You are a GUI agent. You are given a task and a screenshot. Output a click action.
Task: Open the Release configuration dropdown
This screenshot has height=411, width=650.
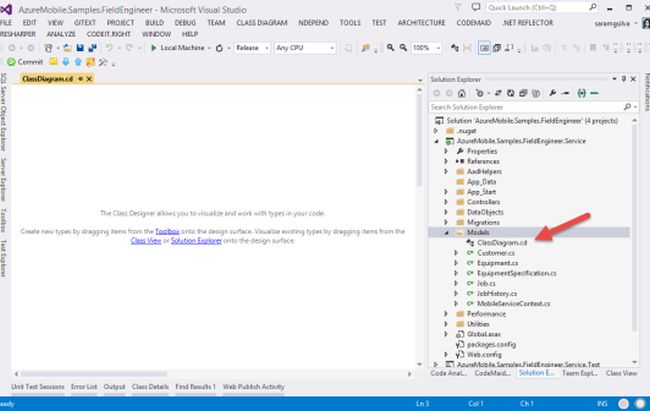pos(251,47)
